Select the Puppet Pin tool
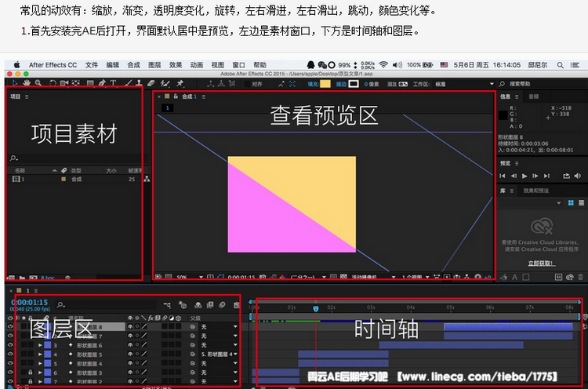The height and width of the screenshot is (389, 588). coord(180,83)
